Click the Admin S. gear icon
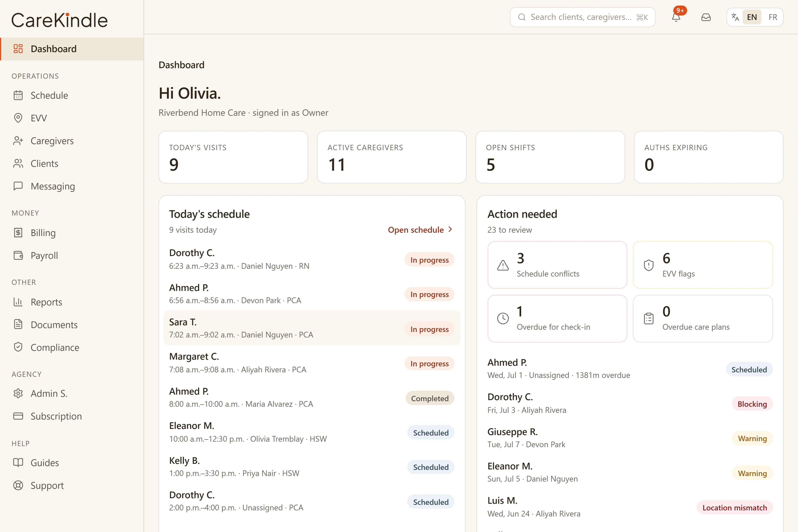This screenshot has width=798, height=532. tap(18, 394)
